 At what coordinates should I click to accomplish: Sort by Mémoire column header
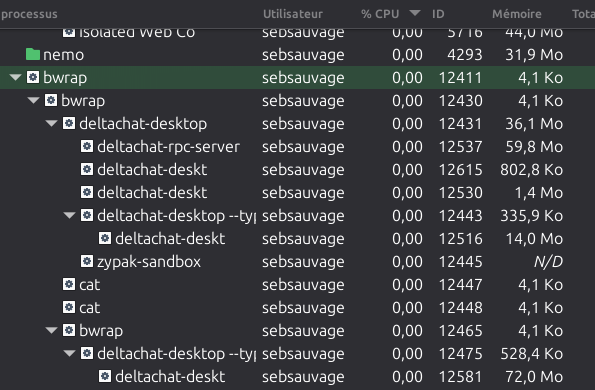coord(516,14)
